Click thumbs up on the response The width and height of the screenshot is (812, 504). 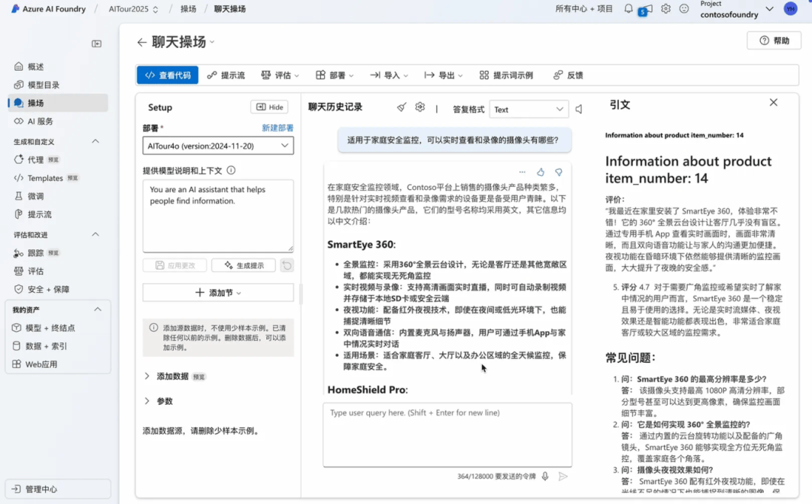point(540,172)
